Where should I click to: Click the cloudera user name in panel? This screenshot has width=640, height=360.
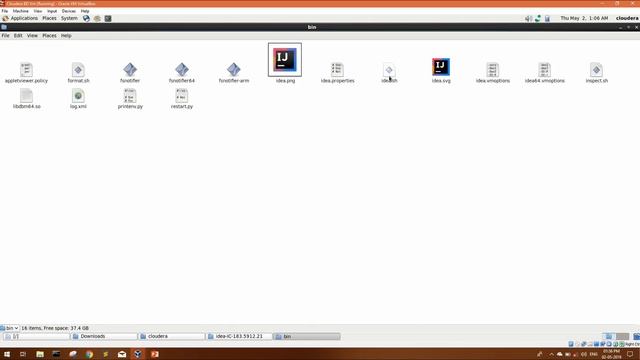627,18
